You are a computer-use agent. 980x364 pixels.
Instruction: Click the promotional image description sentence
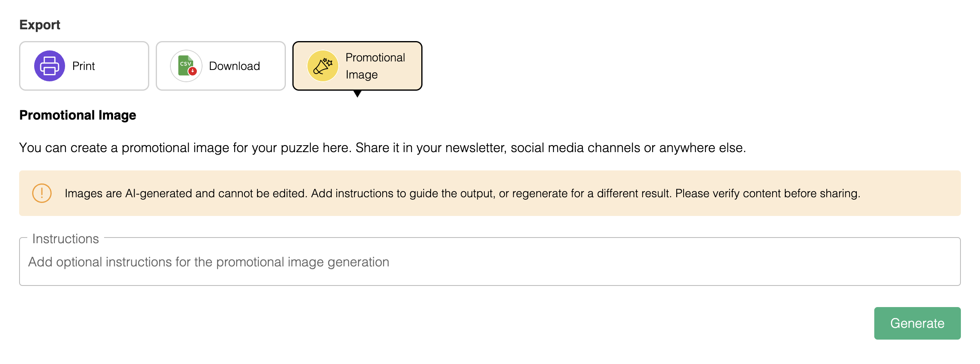pyautogui.click(x=383, y=148)
